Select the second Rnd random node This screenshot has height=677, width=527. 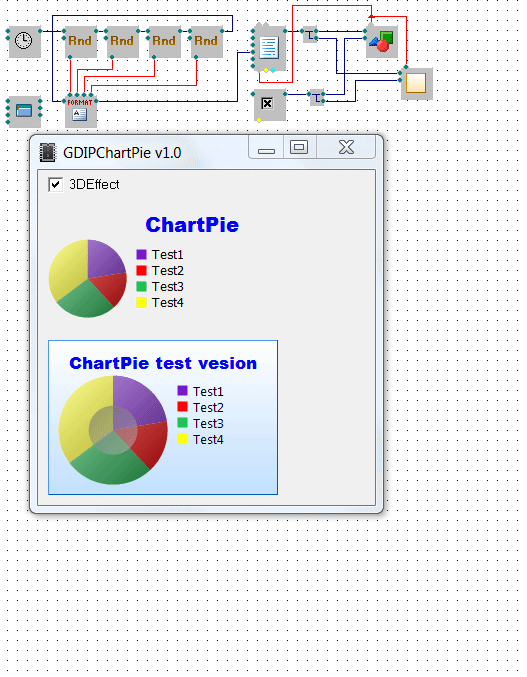click(123, 41)
